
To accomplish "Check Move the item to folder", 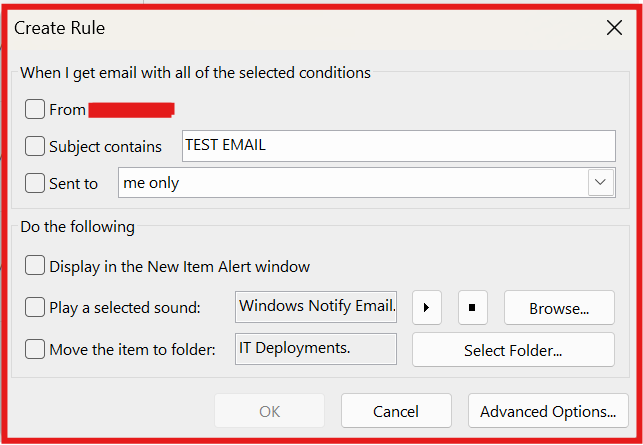I will pyautogui.click(x=34, y=349).
